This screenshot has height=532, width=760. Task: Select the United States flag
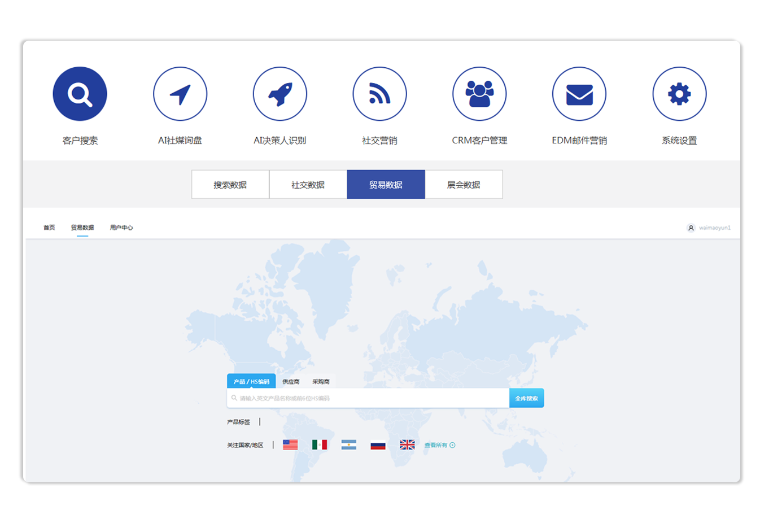tap(290, 445)
